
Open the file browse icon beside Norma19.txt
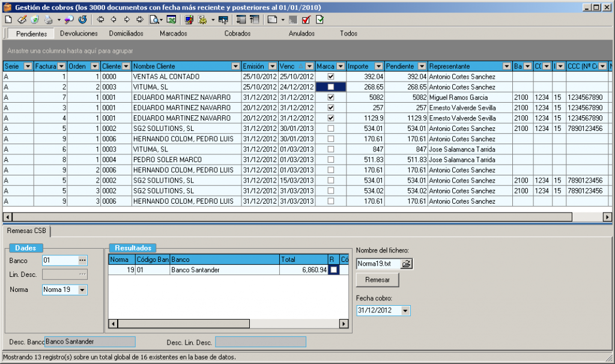(407, 264)
